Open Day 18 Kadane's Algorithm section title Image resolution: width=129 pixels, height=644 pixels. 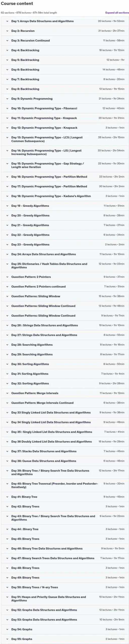coord(51,196)
